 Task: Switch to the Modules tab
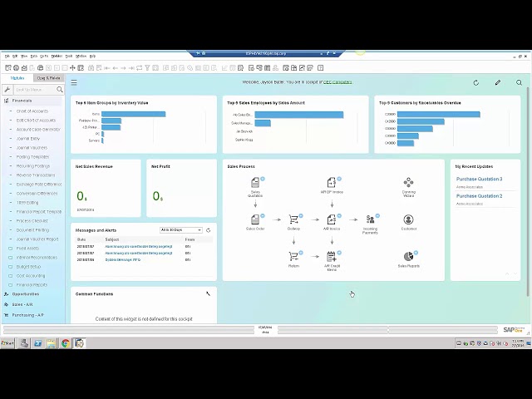click(17, 78)
